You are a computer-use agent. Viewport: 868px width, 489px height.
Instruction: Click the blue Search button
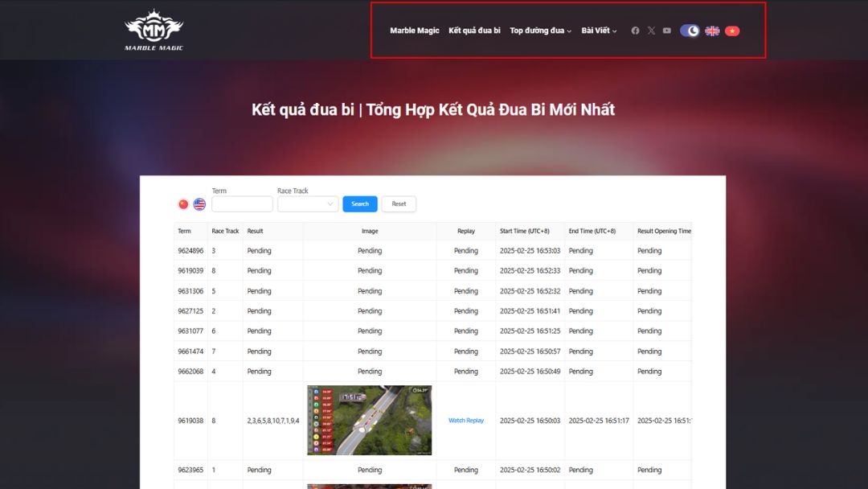[x=360, y=203]
